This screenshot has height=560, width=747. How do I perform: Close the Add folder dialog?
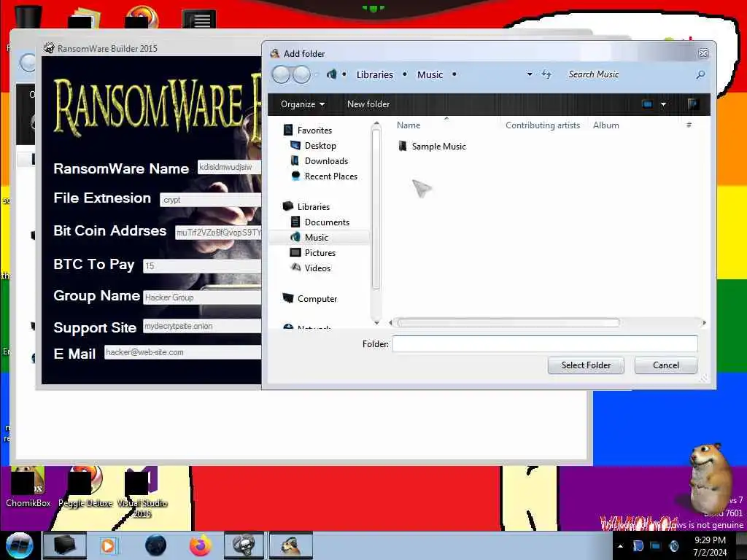pos(703,54)
